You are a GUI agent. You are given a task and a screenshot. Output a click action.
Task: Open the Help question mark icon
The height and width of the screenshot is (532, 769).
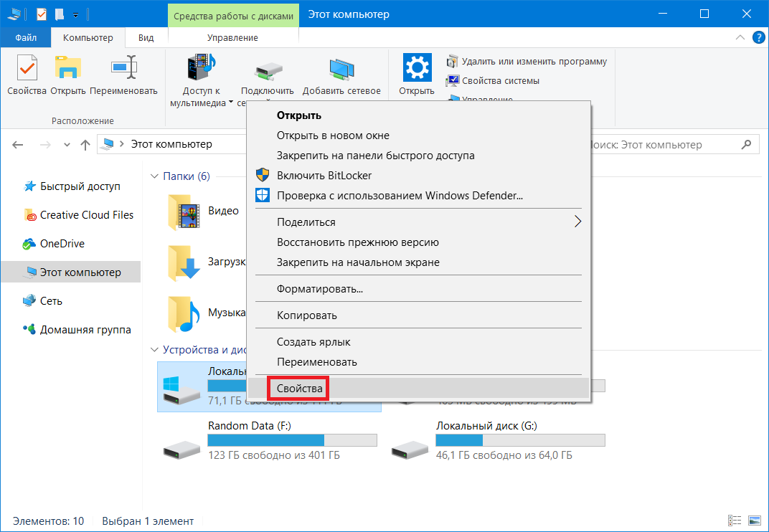point(758,38)
